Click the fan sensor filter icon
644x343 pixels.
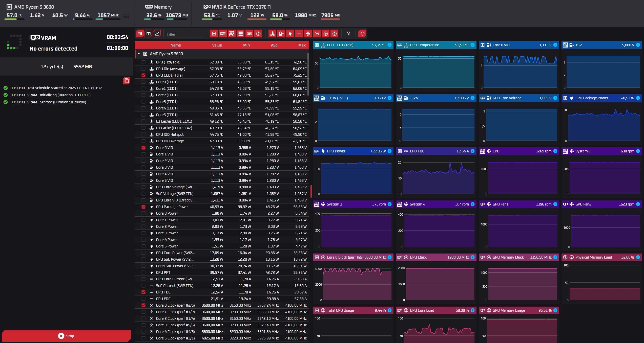[308, 33]
